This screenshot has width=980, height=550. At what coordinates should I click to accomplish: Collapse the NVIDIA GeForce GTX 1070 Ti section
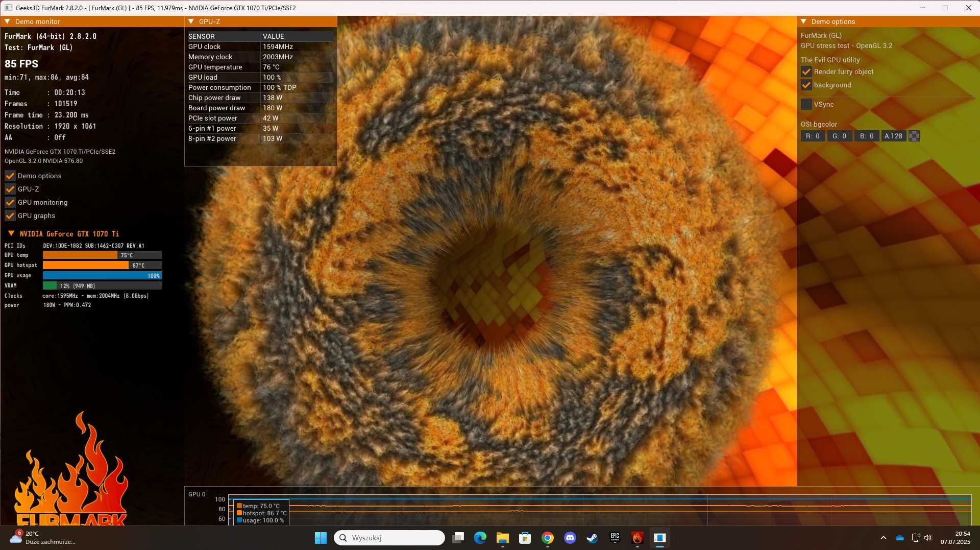coord(11,233)
